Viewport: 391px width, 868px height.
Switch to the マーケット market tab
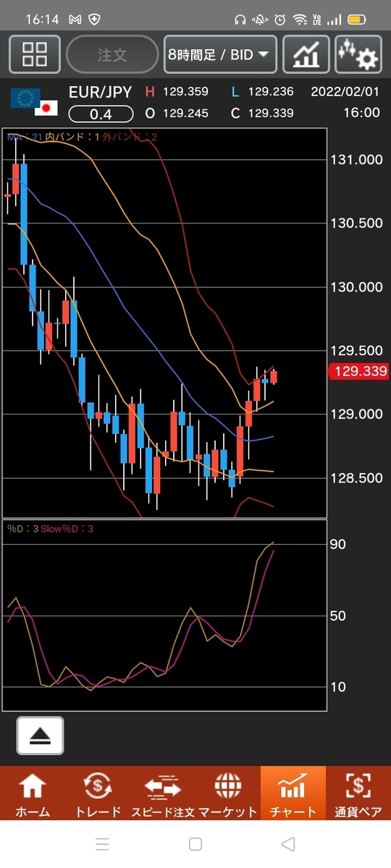[x=228, y=795]
